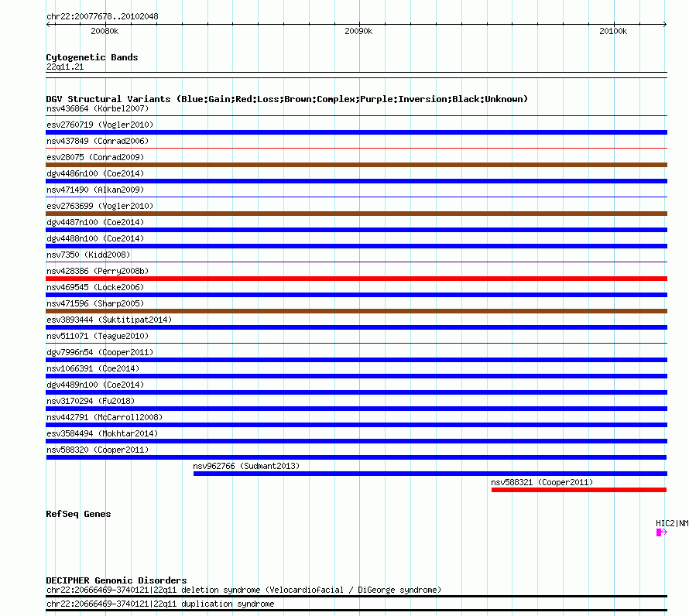Select the nsv442791 (McCarroll2008) label
689x616 pixels.
tap(105, 417)
